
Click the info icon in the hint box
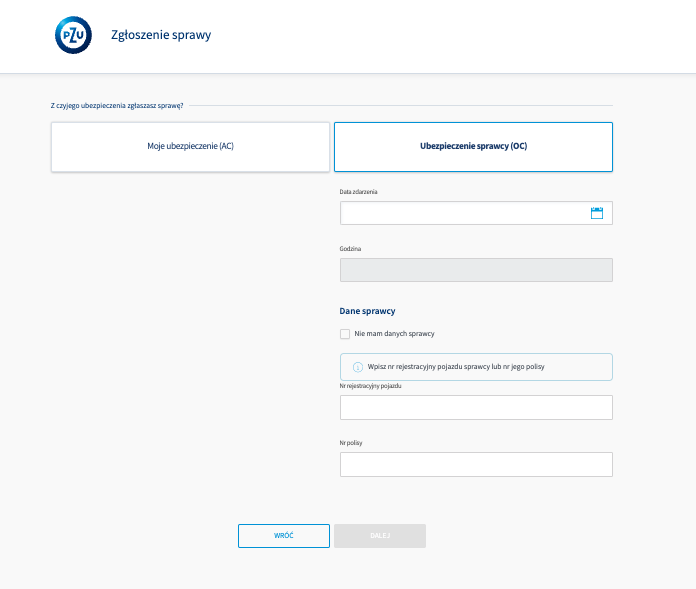coord(358,367)
